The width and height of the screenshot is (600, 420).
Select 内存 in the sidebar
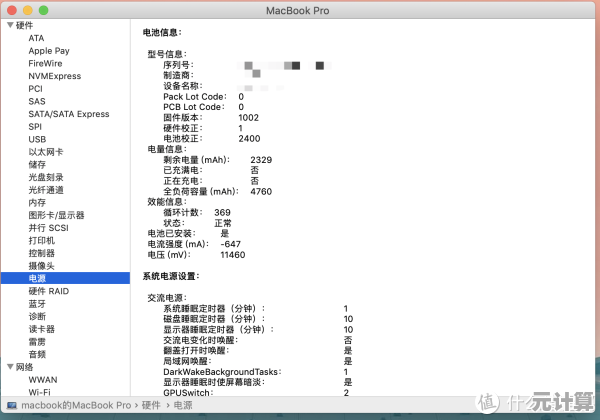[x=37, y=202]
